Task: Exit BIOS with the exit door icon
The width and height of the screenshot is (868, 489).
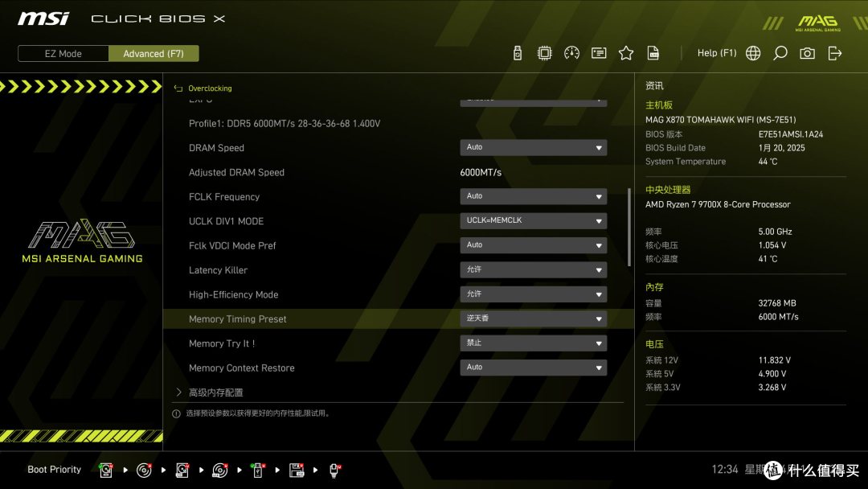Action: click(835, 53)
